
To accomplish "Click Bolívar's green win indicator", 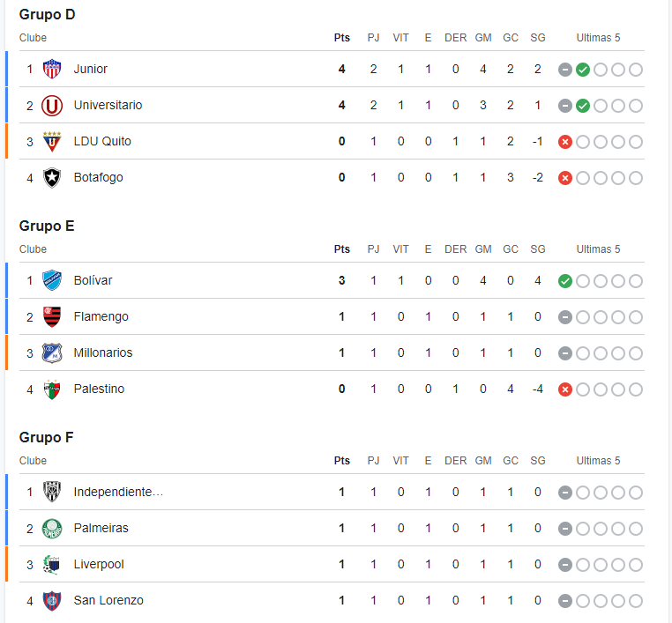I will 565,281.
